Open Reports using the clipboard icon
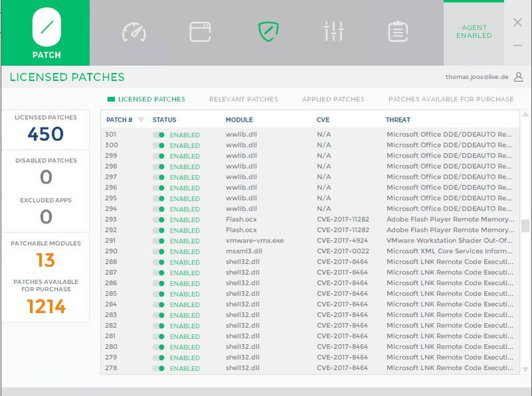532x396 pixels. 398,31
